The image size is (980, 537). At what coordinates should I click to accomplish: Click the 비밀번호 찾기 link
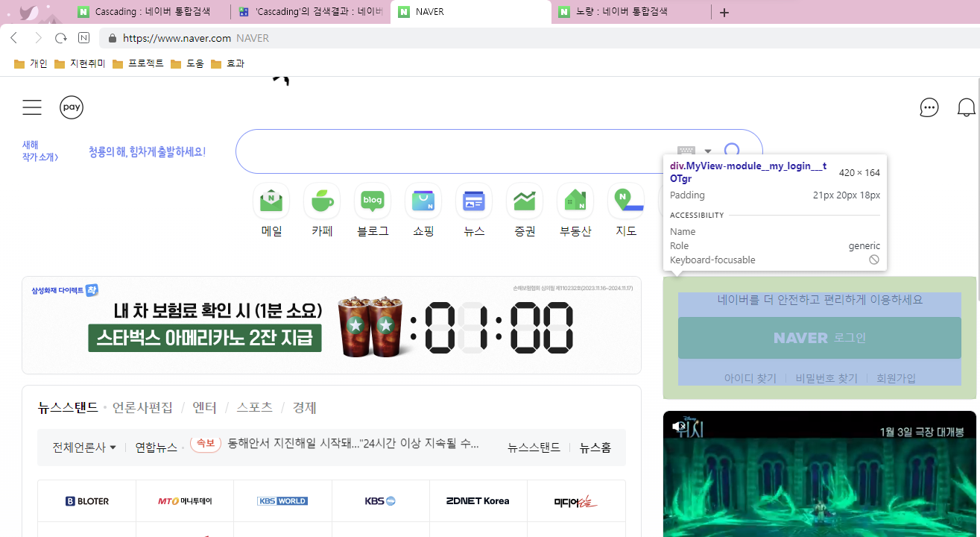coord(826,378)
